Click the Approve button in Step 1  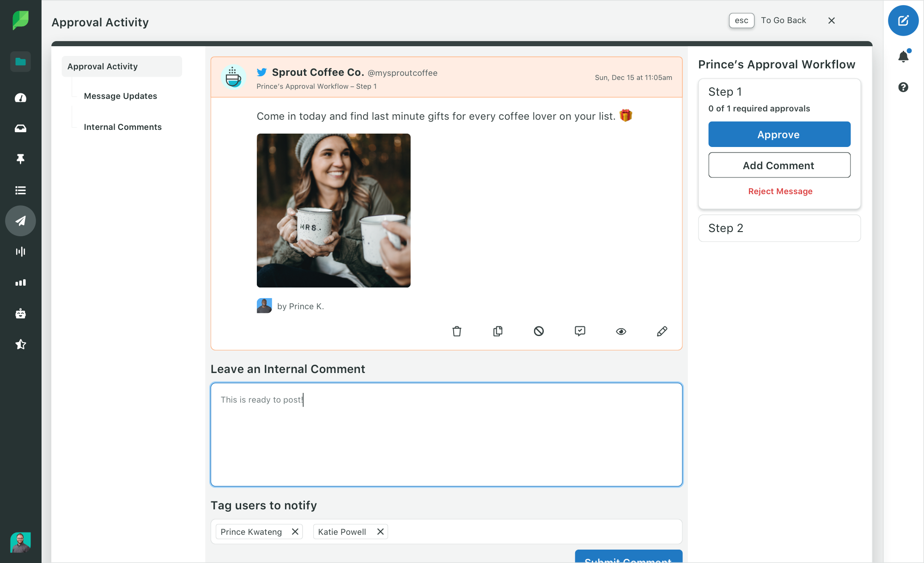pos(779,134)
